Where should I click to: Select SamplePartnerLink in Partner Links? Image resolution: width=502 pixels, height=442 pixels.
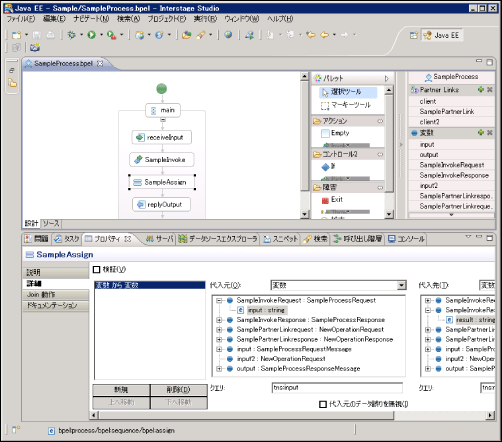(447, 112)
